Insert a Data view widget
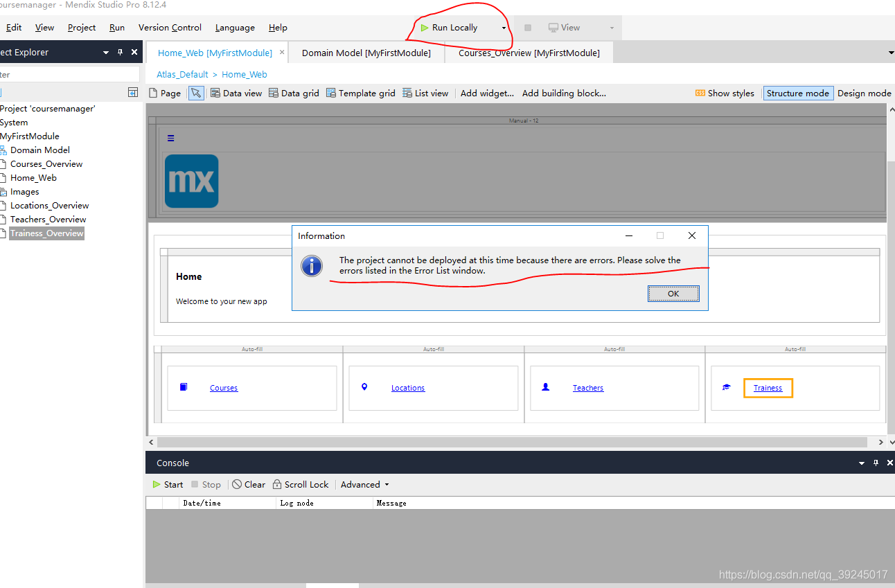The image size is (895, 588). click(x=236, y=93)
